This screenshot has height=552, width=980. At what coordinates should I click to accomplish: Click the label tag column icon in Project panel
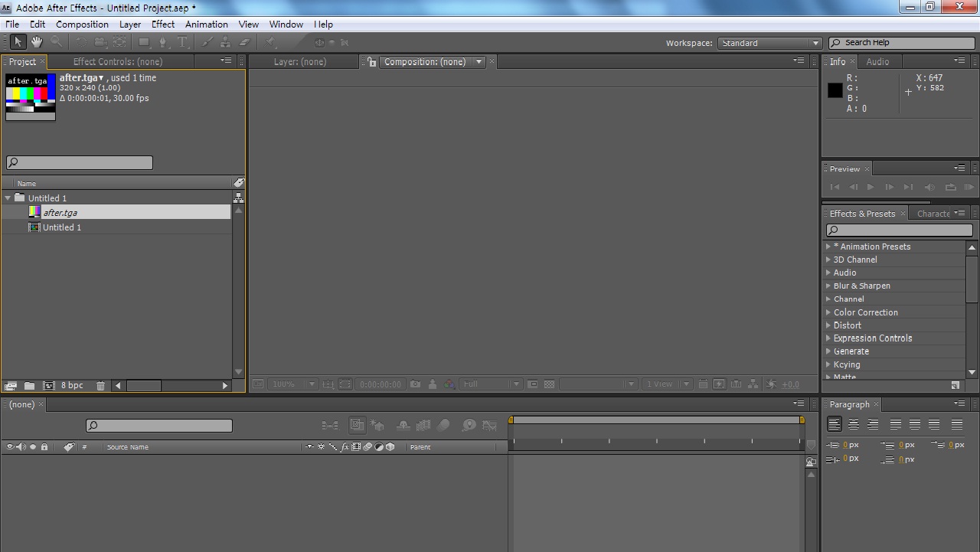point(238,183)
